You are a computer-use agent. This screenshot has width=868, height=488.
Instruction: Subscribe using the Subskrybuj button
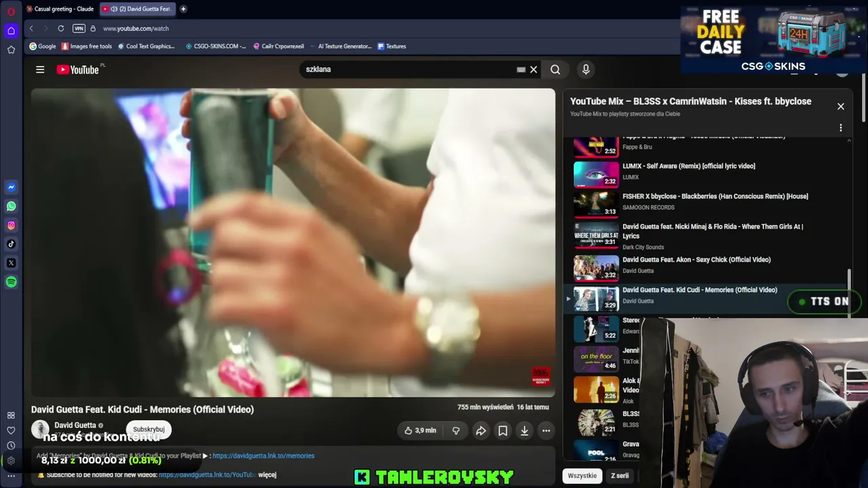point(149,429)
